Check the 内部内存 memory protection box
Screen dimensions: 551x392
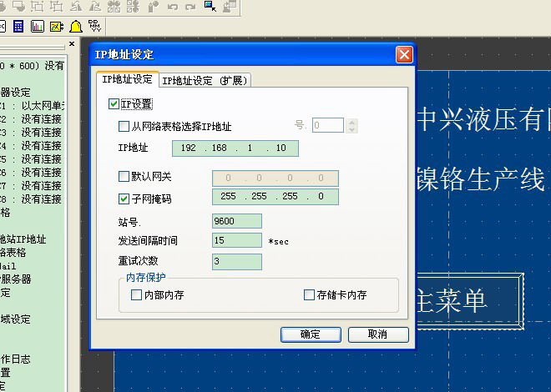pos(137,294)
